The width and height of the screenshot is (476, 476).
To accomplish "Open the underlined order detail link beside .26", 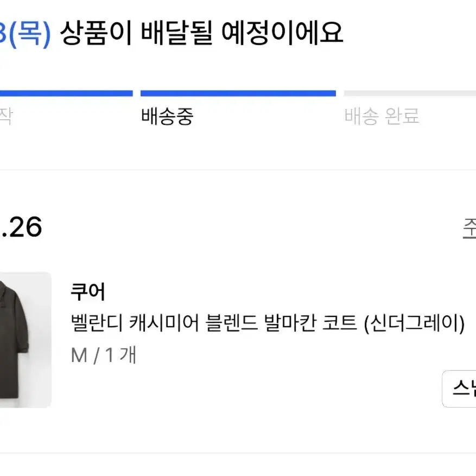I will (x=469, y=227).
